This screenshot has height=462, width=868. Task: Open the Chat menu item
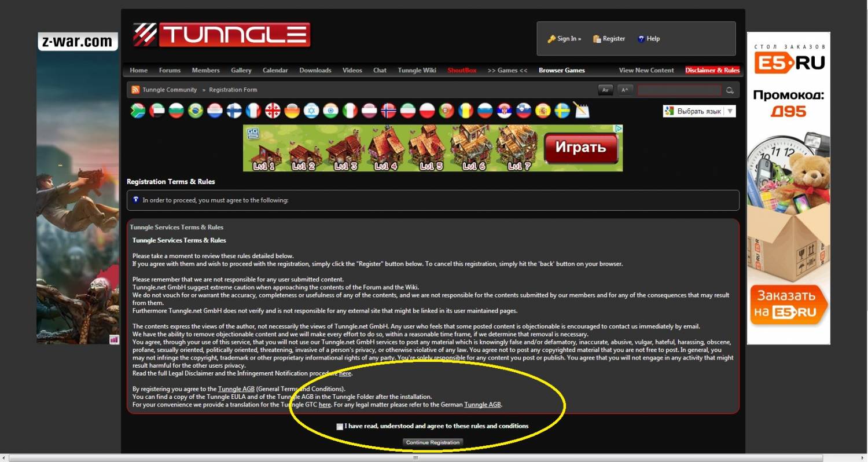tap(380, 71)
